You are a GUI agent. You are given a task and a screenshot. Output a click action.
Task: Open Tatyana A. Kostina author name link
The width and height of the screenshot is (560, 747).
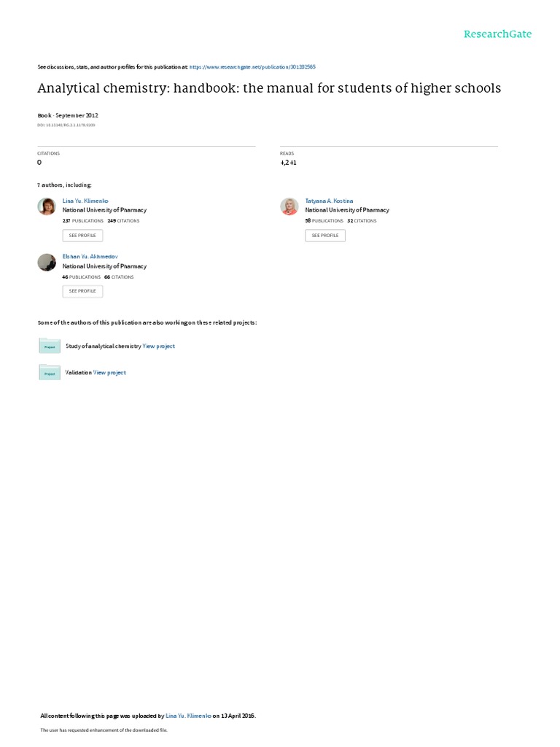[x=329, y=201]
